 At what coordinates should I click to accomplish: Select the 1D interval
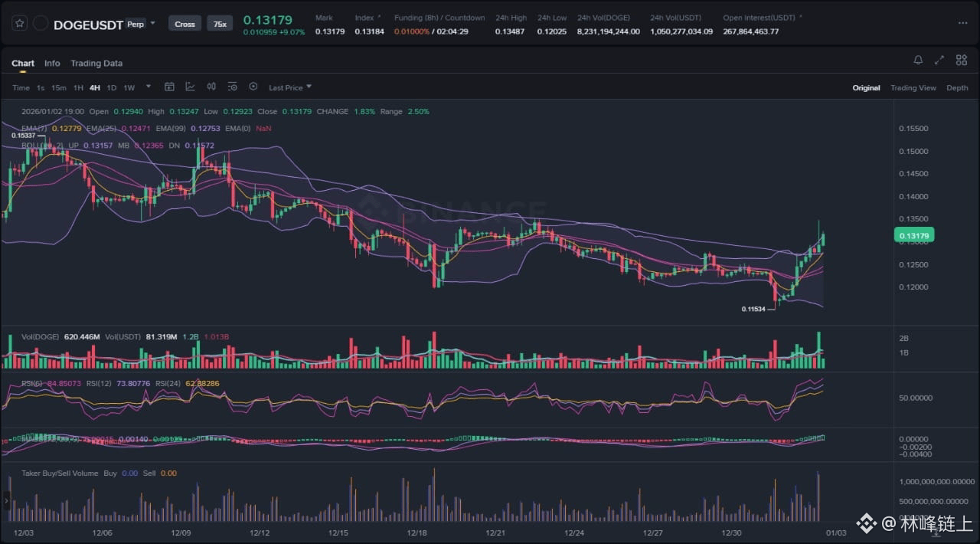pyautogui.click(x=112, y=87)
